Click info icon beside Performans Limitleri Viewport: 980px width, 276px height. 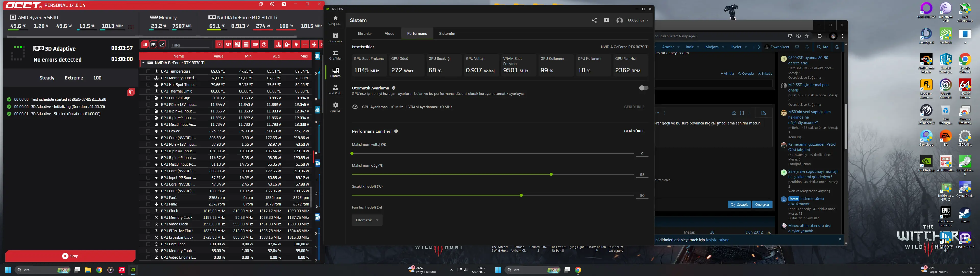click(x=396, y=131)
